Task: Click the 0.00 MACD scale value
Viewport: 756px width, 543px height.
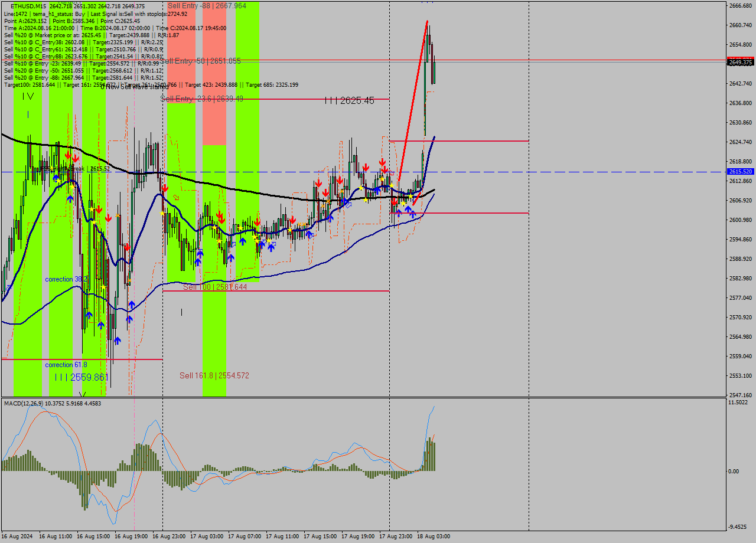Action: click(734, 471)
